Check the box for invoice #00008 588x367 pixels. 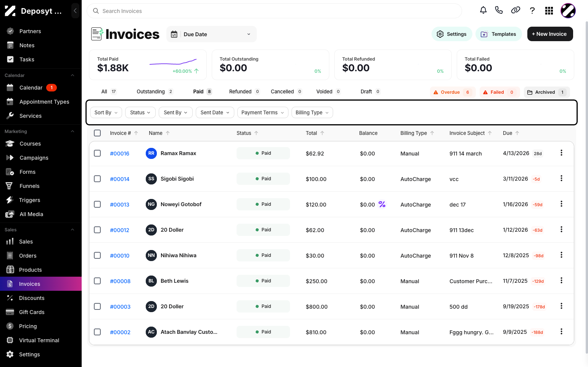click(97, 281)
